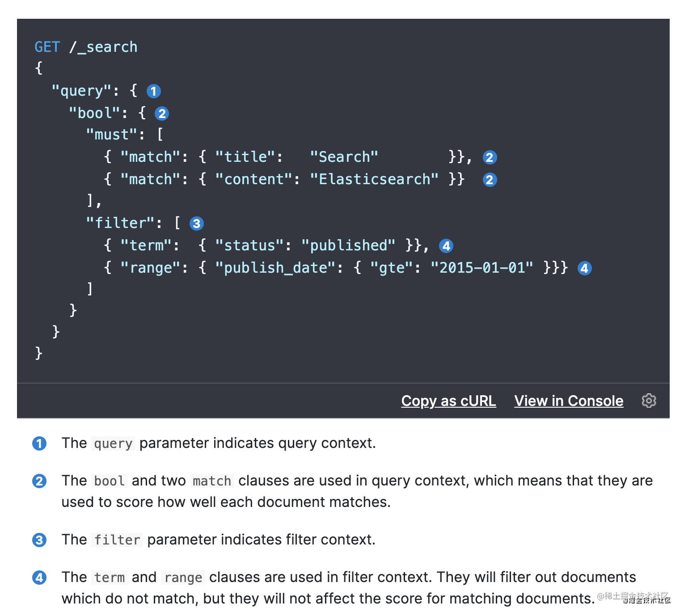Click the inline "term" code snippet
The width and height of the screenshot is (684, 616).
pos(110,578)
